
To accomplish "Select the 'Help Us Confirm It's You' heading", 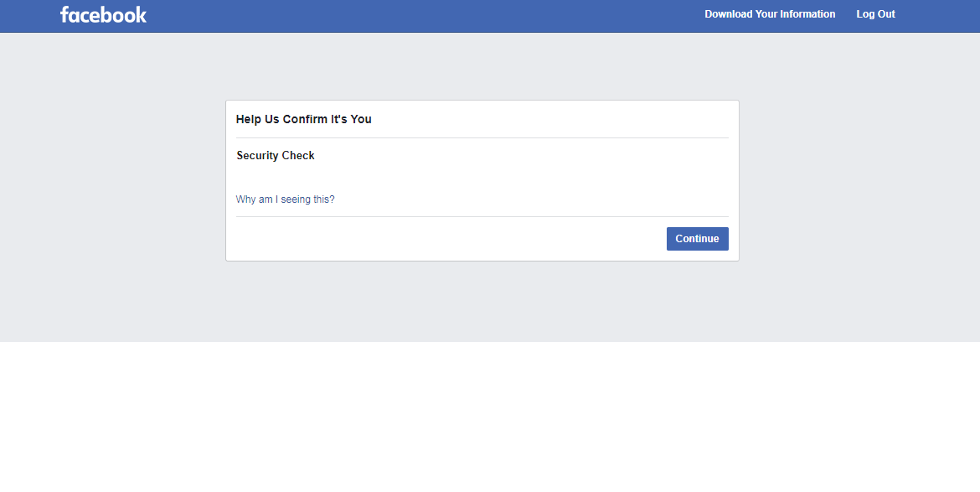I will [x=304, y=119].
